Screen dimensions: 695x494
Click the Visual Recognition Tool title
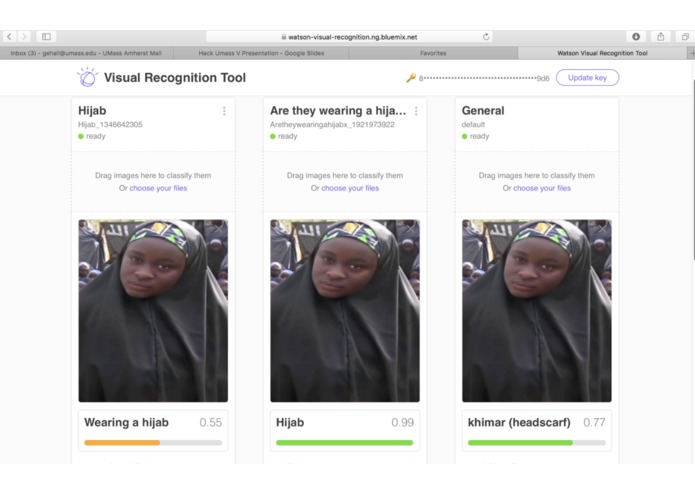175,78
